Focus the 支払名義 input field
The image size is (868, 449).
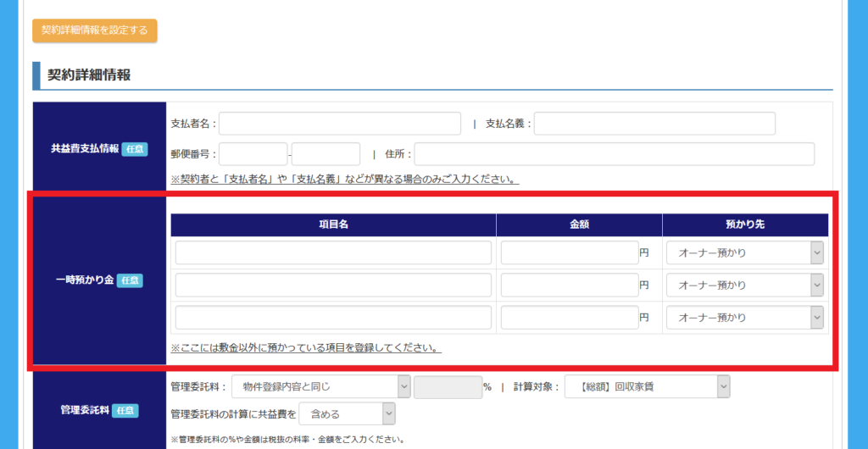point(655,124)
